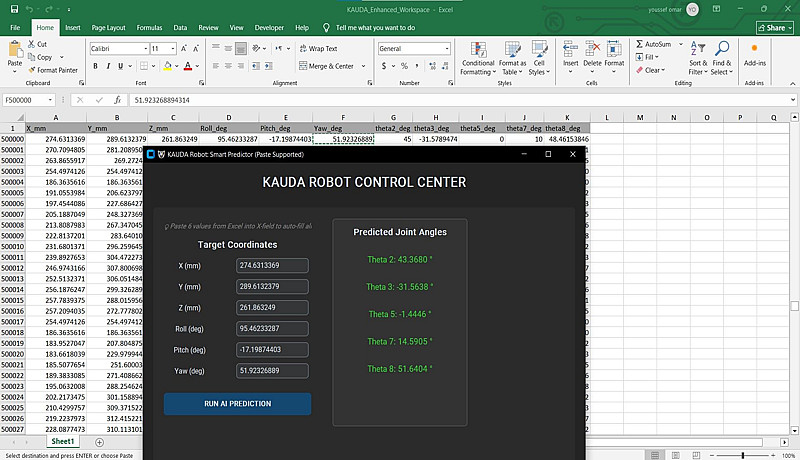Switch to the Insert ribbon tab

pyautogui.click(x=72, y=28)
